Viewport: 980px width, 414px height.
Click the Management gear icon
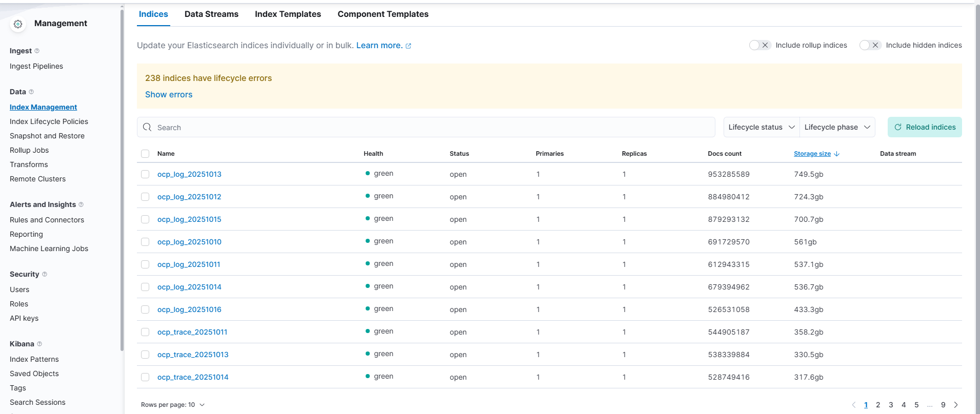[x=18, y=24]
